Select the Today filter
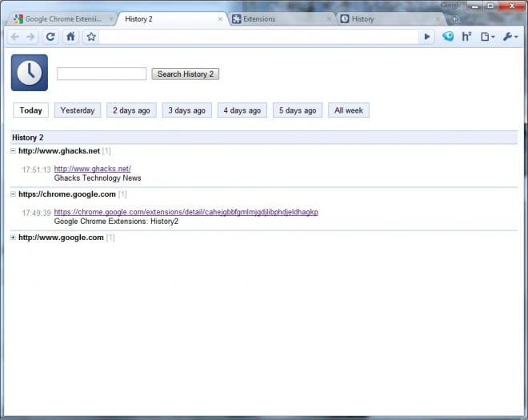 pyautogui.click(x=30, y=110)
